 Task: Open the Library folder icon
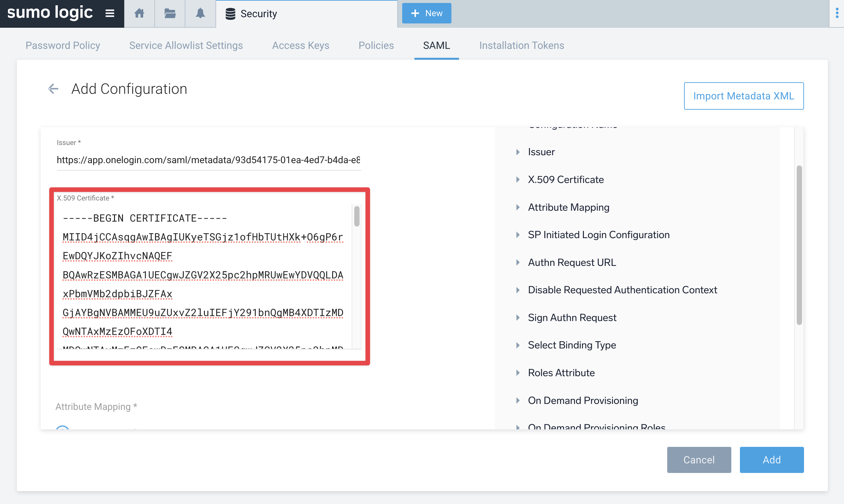[x=170, y=14]
